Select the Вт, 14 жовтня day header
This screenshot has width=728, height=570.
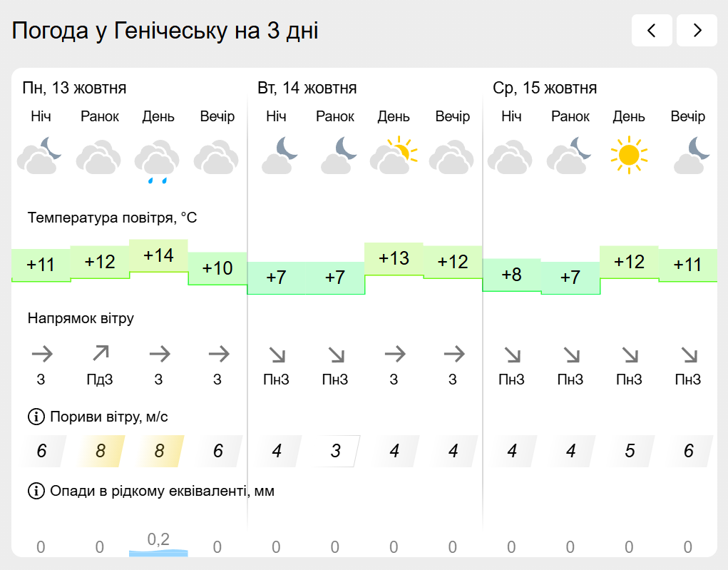coord(307,88)
